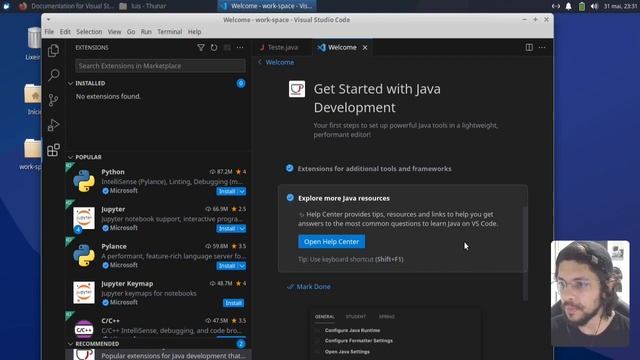Click the walkthrough step scrollbar
Image resolution: width=640 pixels, height=360 pixels.
point(525,253)
